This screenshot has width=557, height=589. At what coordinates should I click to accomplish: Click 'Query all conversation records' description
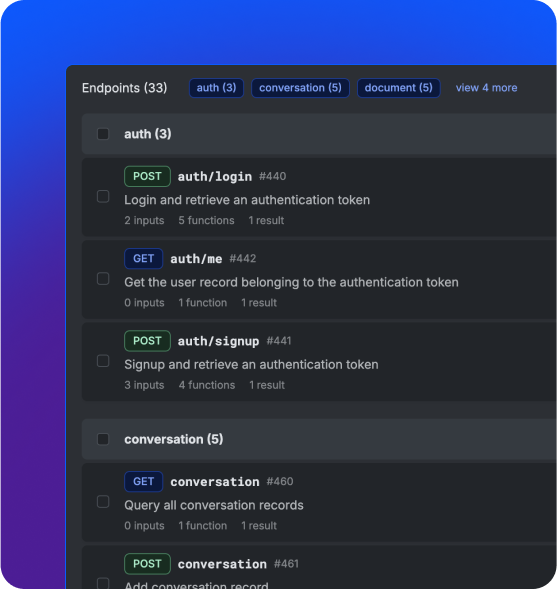point(214,505)
